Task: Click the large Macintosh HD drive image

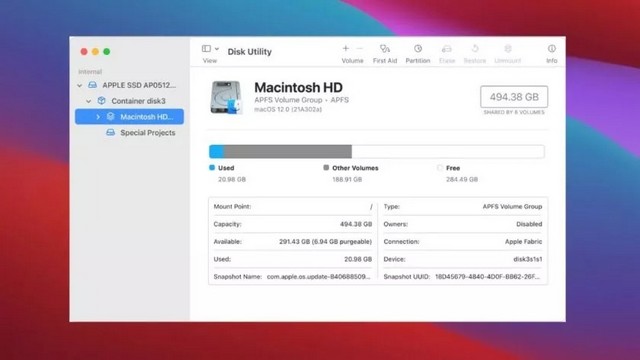Action: pos(227,98)
